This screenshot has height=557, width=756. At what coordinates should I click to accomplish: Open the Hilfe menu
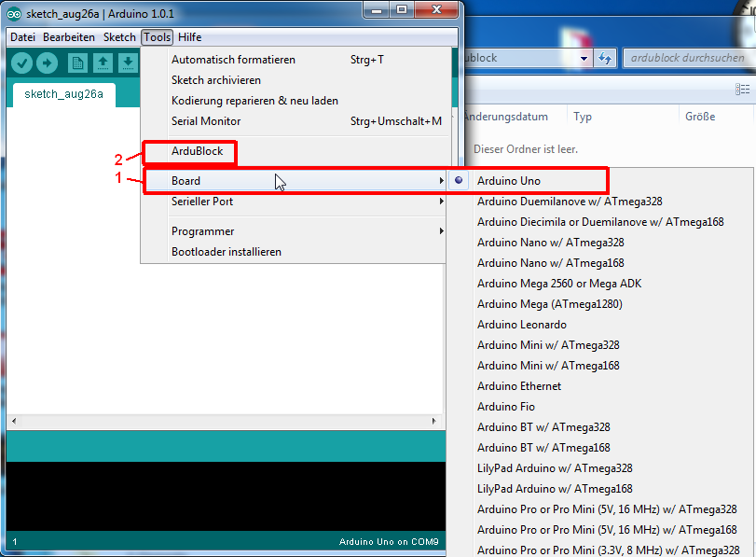(189, 37)
